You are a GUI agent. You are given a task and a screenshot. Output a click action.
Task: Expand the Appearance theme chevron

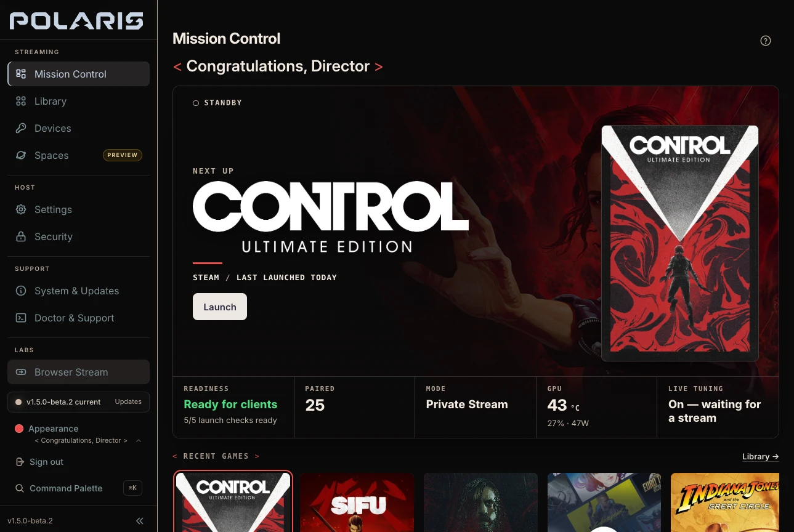(x=139, y=441)
